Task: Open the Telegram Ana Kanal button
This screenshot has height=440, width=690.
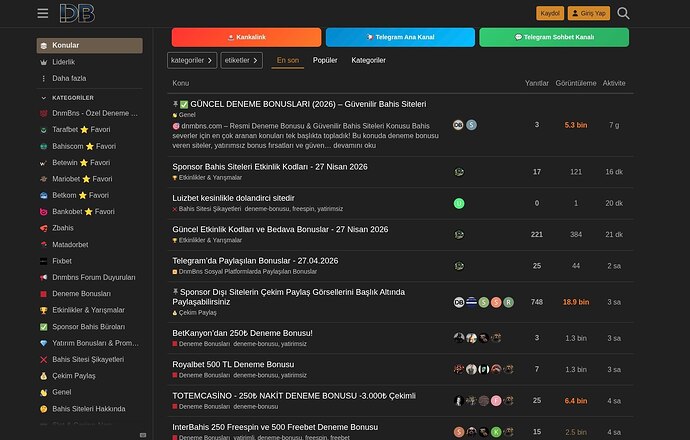Action: click(400, 37)
